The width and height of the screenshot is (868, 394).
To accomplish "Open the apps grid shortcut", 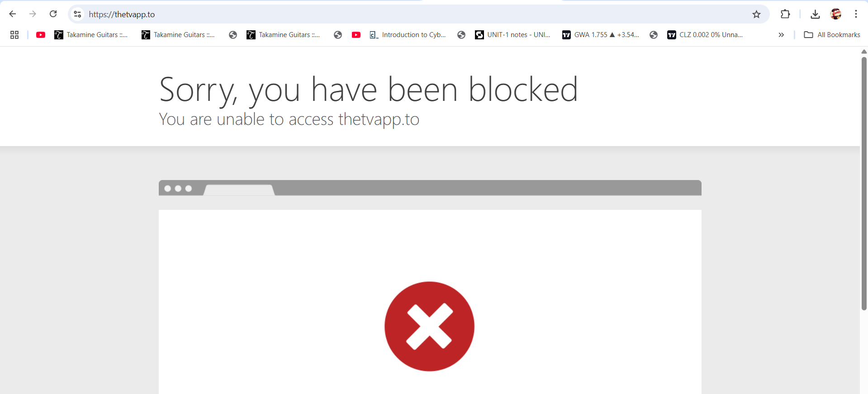I will click(x=14, y=35).
